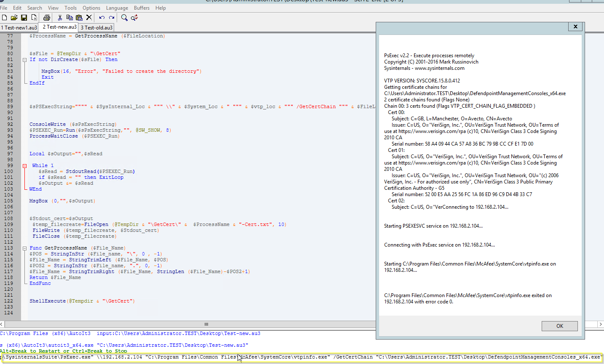The height and width of the screenshot is (364, 604).
Task: Click the MsgBox "Failed to create the directory" line
Action: tap(121, 72)
